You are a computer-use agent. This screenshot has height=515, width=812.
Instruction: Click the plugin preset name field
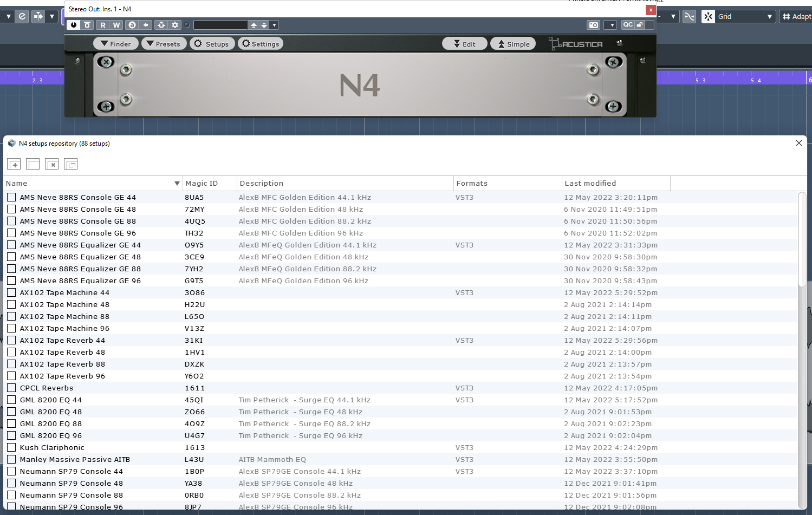(220, 25)
